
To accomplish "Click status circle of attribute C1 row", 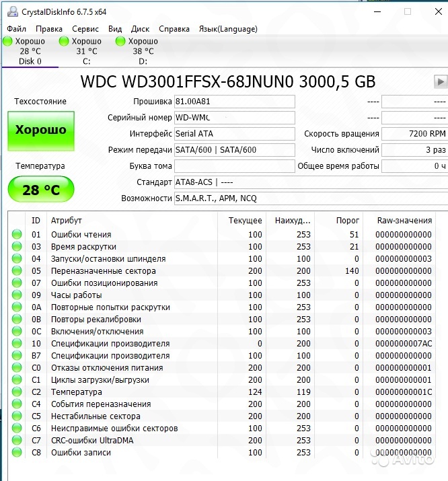I will pyautogui.click(x=17, y=380).
